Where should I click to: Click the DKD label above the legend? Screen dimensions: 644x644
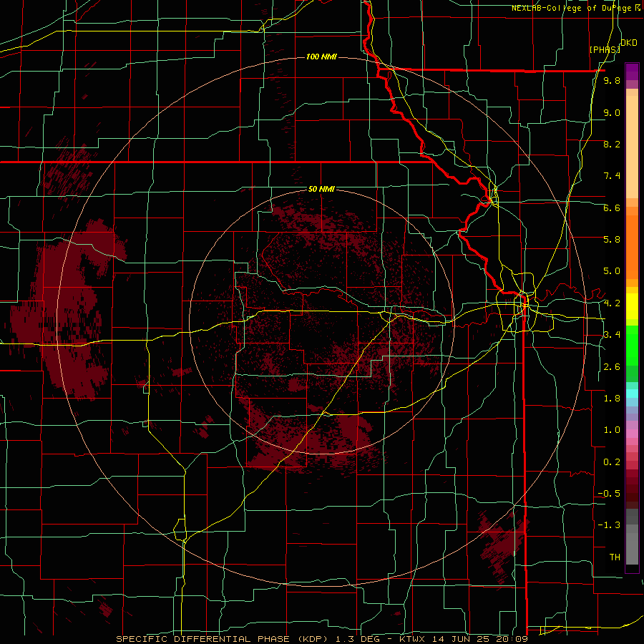[629, 43]
